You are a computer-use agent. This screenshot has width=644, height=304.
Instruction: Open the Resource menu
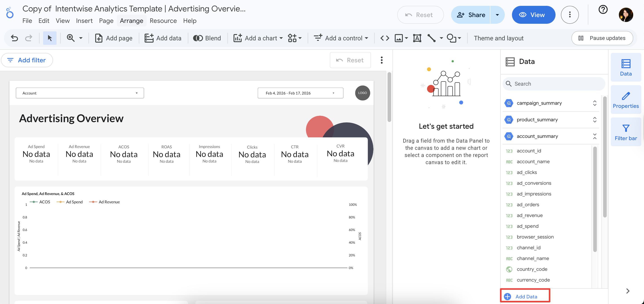click(x=163, y=21)
